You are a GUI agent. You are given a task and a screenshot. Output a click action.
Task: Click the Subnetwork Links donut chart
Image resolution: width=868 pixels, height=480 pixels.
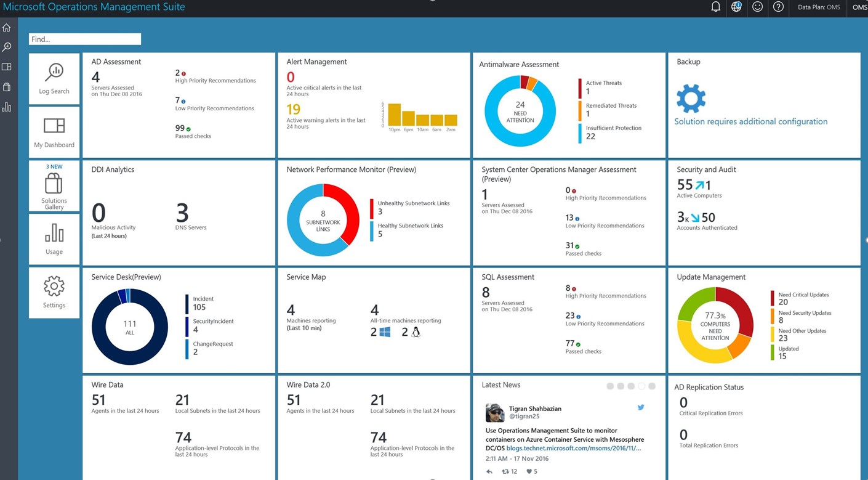pyautogui.click(x=323, y=221)
